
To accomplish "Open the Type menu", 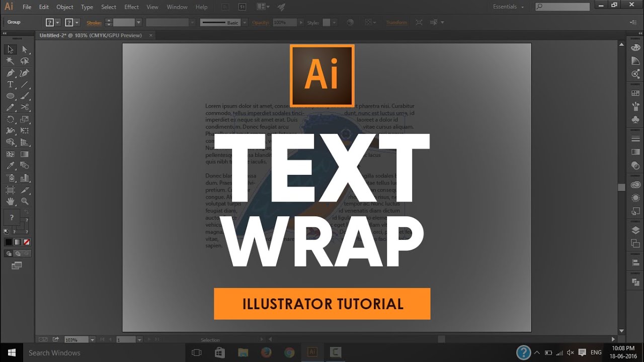I will (87, 7).
